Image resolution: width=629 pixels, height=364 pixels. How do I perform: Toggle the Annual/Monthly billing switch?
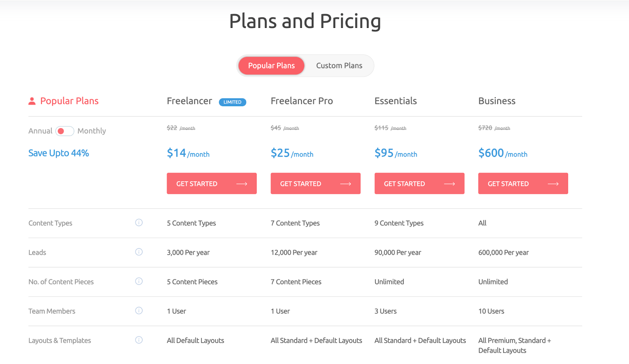[x=64, y=131]
